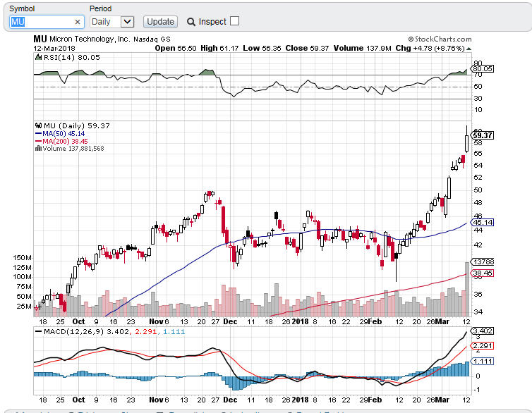Select the blue MA(50) legend entry

tap(60, 133)
